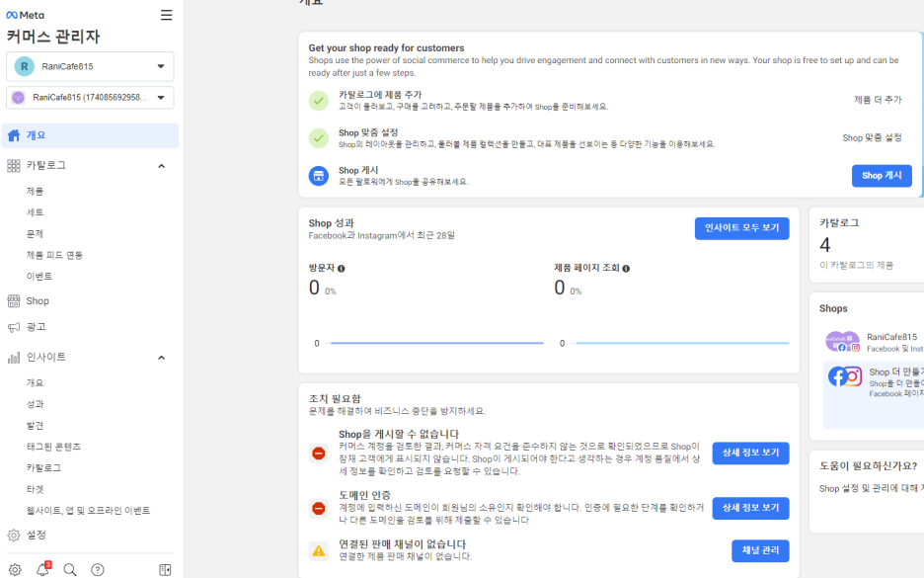Toggle the sidebar collapse panel icon
This screenshot has height=578, width=924.
(x=165, y=570)
